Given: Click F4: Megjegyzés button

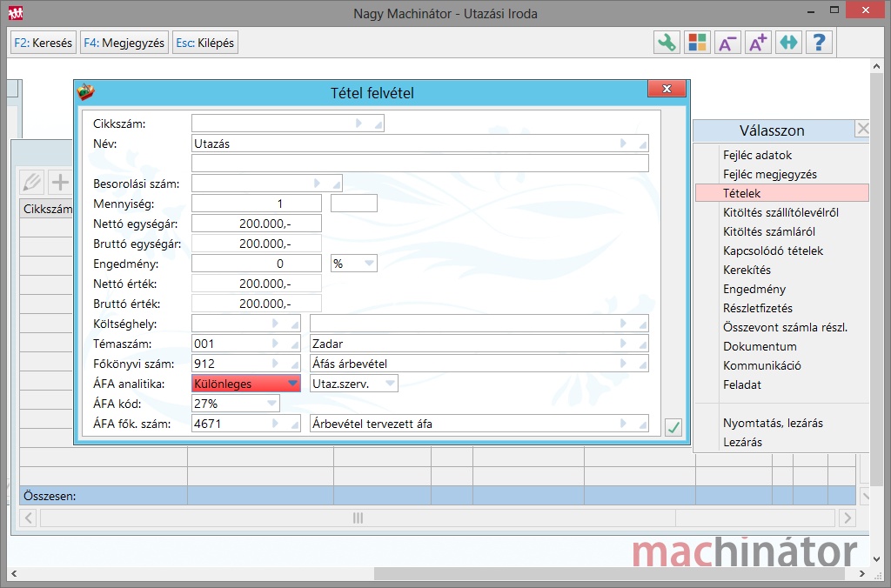Looking at the screenshot, I should point(124,43).
